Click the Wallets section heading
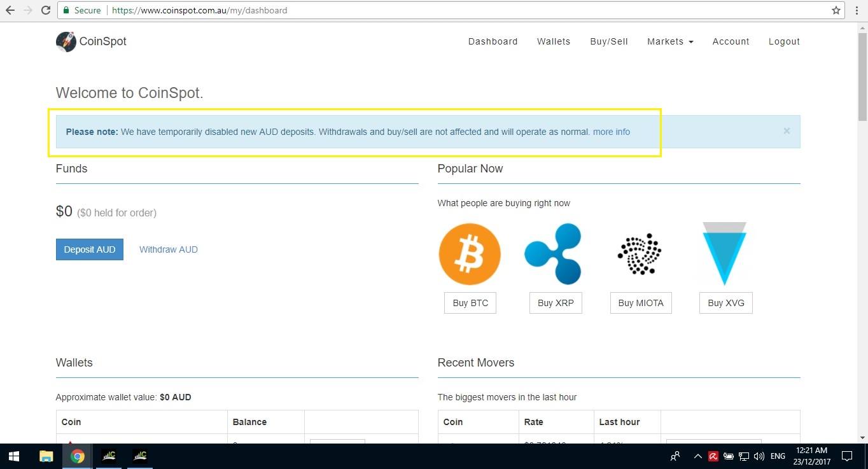Viewport: 868px width, 469px height. point(74,363)
